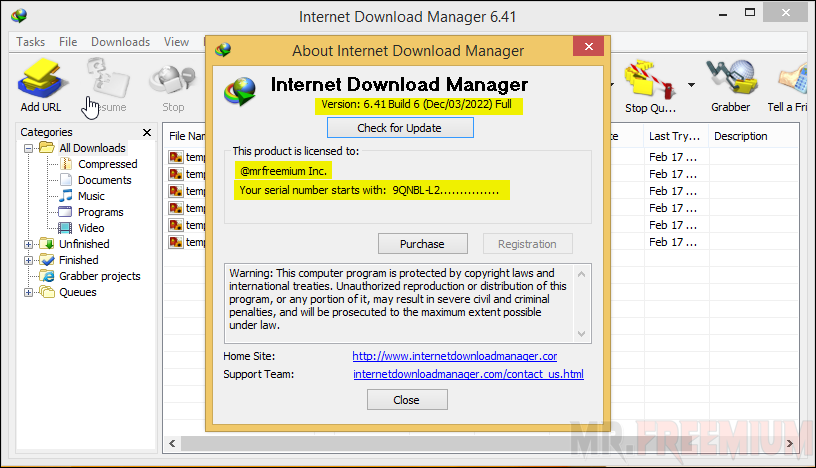Select the Compressed category
The width and height of the screenshot is (816, 468).
108,164
